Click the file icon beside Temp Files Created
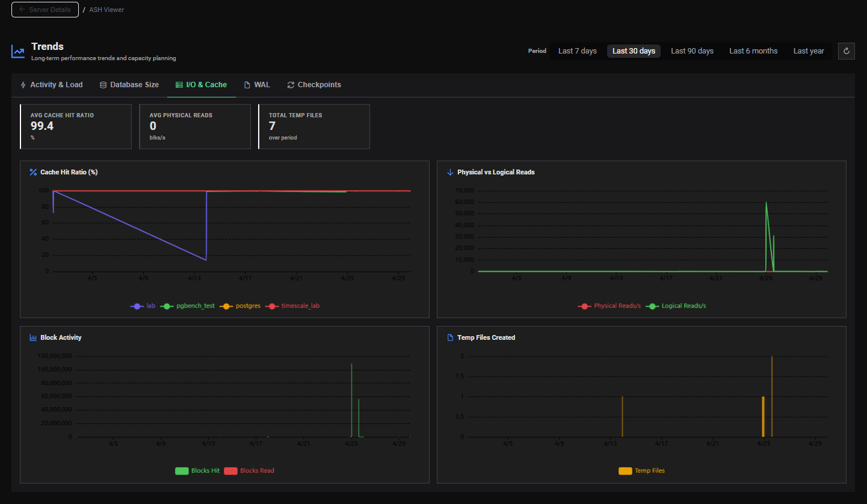 click(x=450, y=337)
